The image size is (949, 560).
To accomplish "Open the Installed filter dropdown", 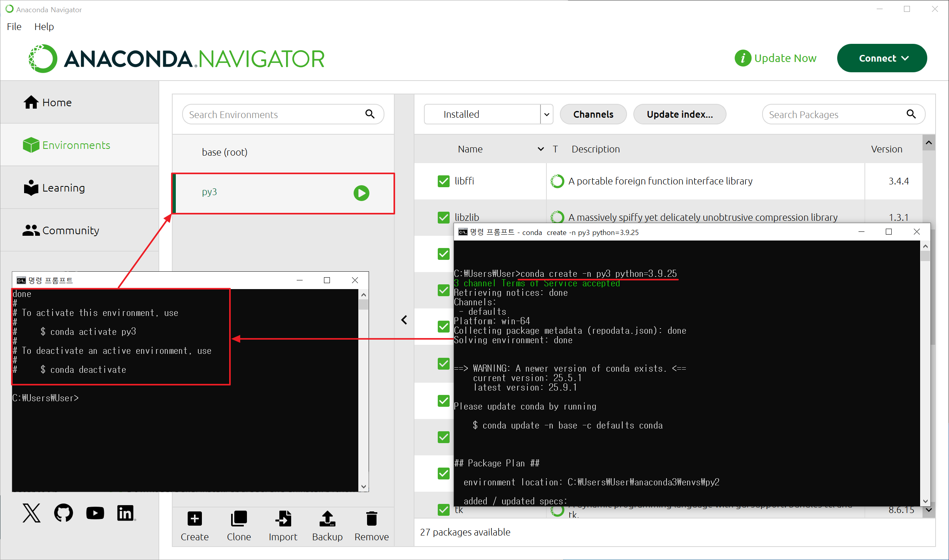I will click(488, 115).
